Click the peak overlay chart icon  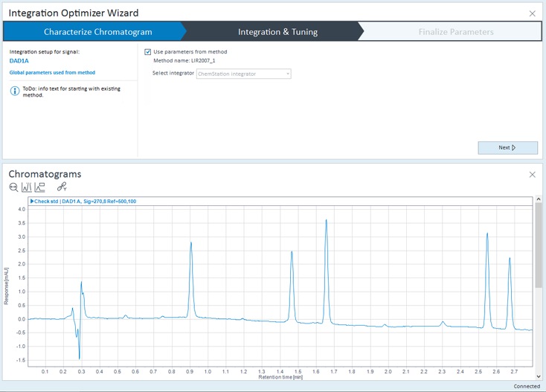tap(26, 187)
